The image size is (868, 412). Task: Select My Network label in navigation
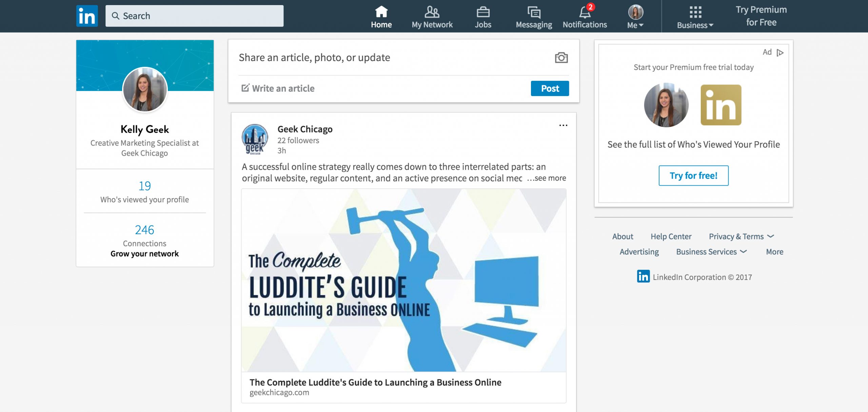click(x=432, y=25)
